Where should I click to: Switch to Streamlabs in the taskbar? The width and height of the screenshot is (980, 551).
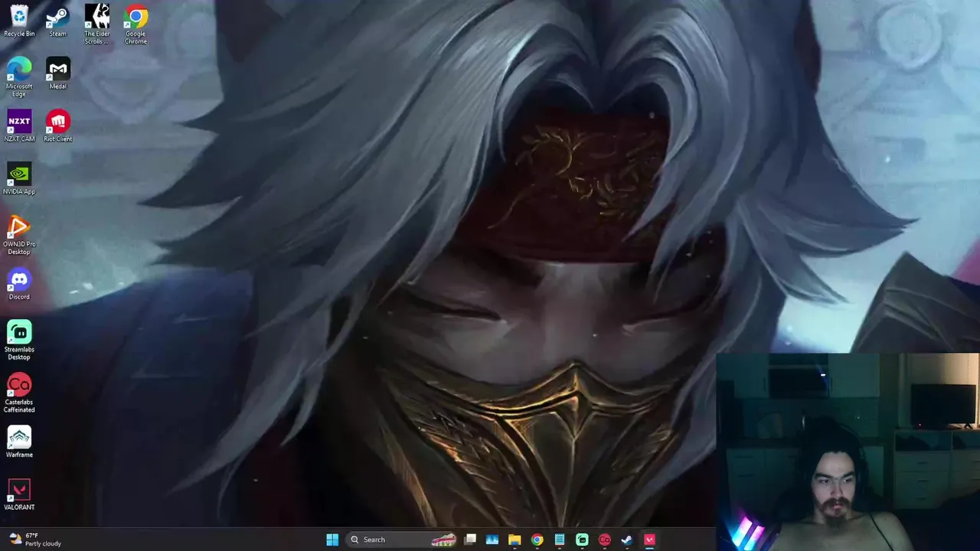(582, 540)
